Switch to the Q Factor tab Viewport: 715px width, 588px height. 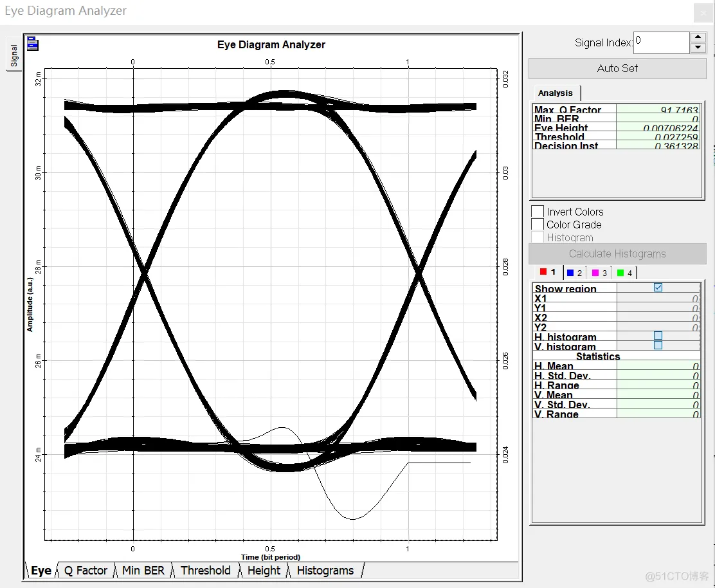point(86,571)
